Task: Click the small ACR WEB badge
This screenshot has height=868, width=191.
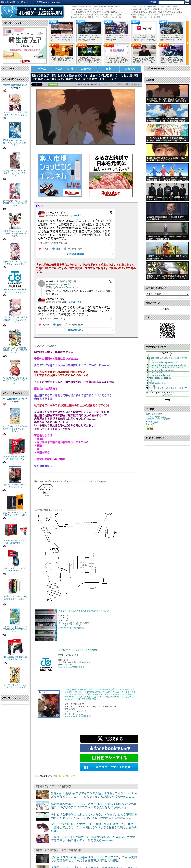Action: coord(167,400)
